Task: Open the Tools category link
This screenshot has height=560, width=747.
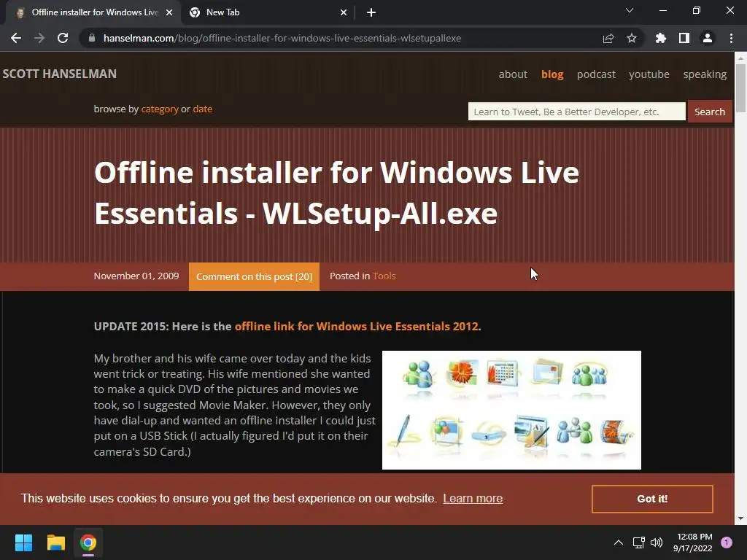Action: pos(384,276)
